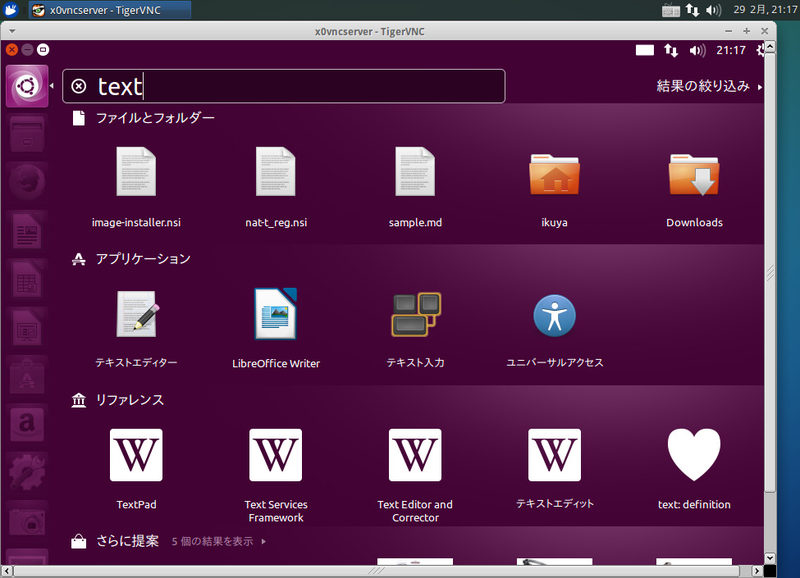Viewport: 800px width, 578px height.
Task: Click the Ubuntu Dash home button
Action: pyautogui.click(x=27, y=86)
